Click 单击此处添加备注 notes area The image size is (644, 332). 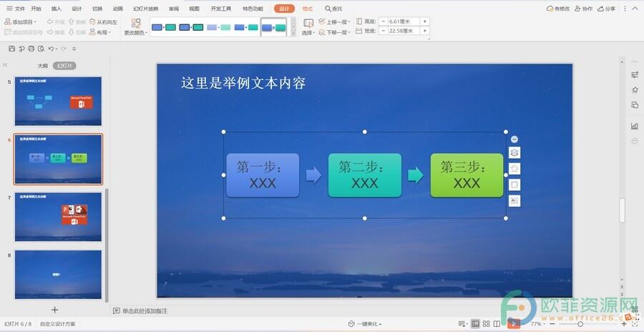pos(145,311)
